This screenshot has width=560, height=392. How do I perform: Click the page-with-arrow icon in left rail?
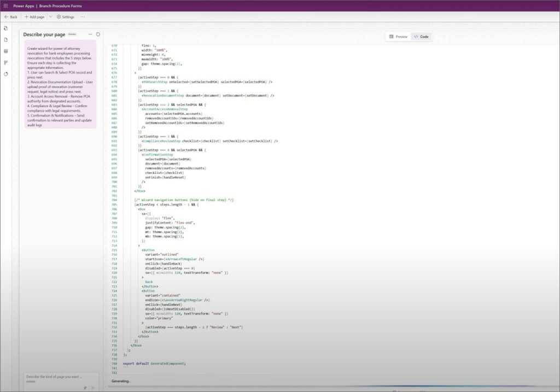click(x=5, y=28)
